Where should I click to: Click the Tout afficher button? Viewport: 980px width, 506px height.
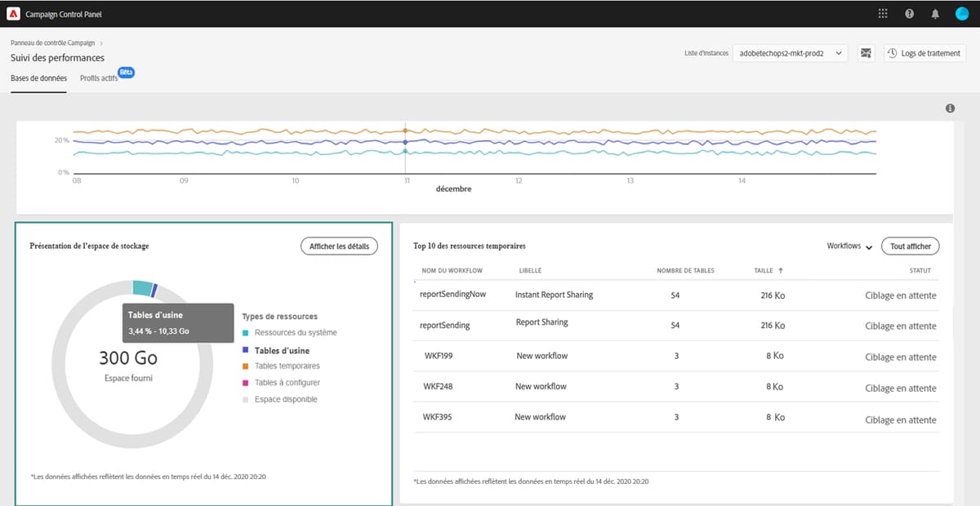coord(910,246)
